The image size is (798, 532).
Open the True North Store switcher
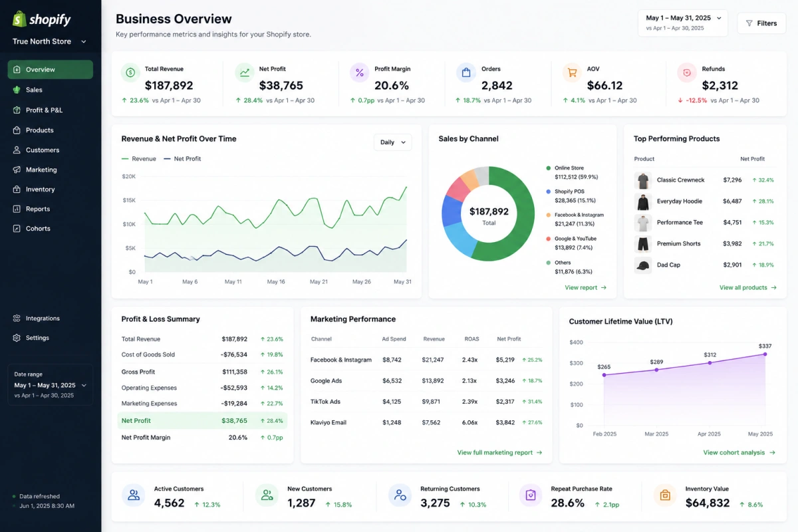[50, 41]
